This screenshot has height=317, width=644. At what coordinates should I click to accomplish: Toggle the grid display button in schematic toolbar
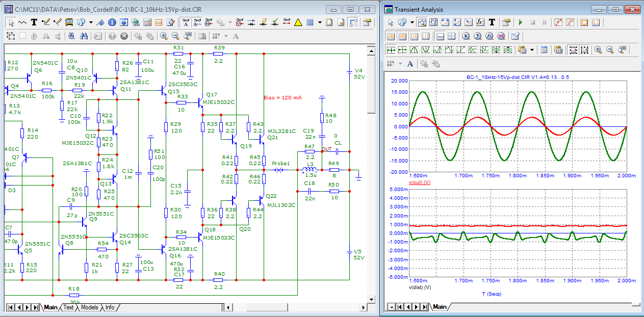310,22
